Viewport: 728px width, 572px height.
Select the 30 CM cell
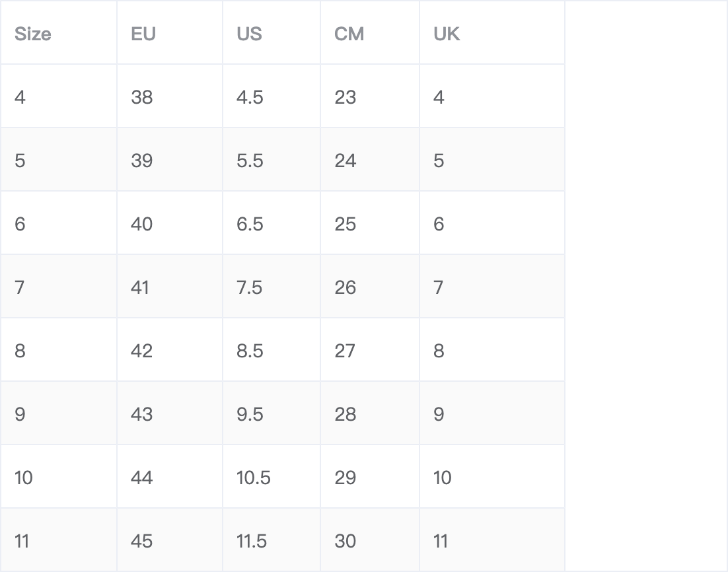point(370,540)
